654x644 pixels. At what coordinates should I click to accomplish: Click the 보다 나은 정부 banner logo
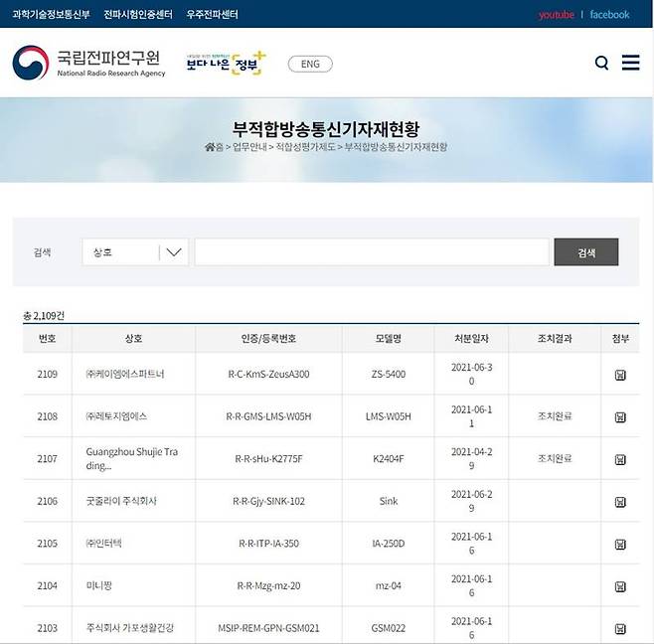pos(226,64)
